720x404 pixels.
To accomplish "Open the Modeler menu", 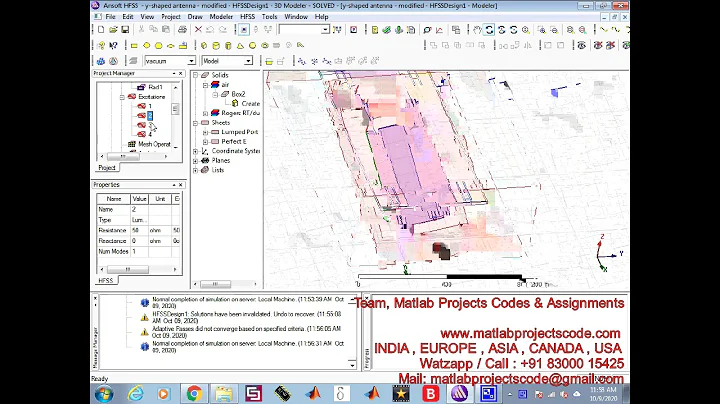I will coord(221,17).
